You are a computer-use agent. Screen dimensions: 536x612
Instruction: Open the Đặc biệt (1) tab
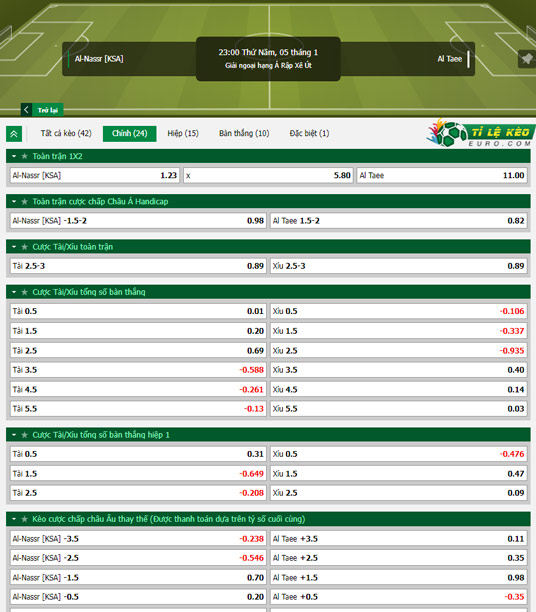point(309,133)
